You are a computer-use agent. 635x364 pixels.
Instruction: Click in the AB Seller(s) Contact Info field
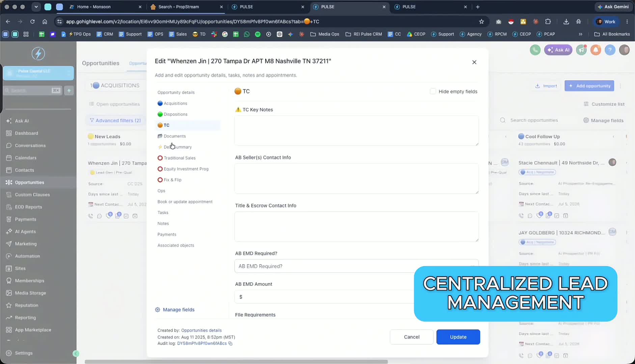356,179
